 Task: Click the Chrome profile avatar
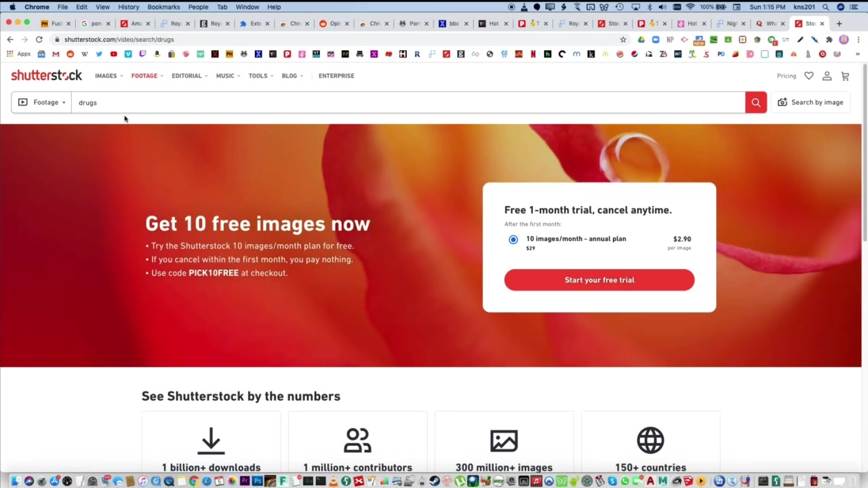click(844, 39)
